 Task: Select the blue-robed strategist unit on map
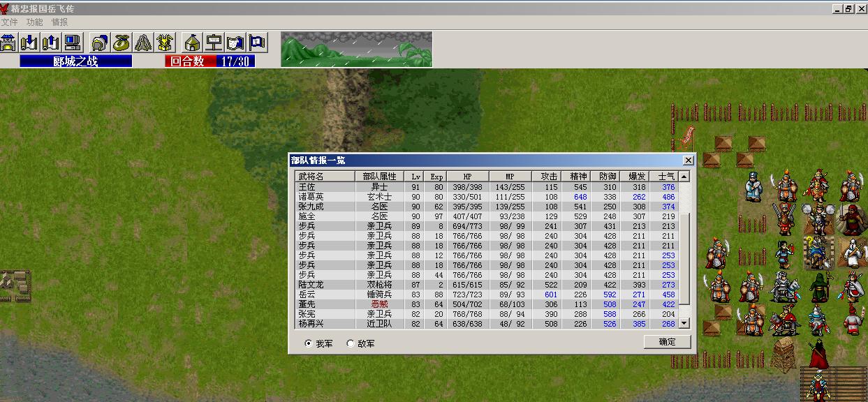pos(752,187)
